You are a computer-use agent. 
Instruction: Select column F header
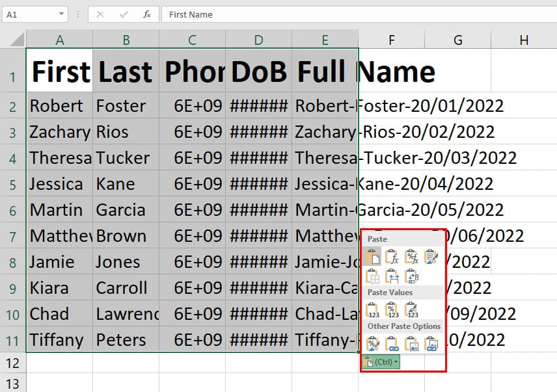392,40
